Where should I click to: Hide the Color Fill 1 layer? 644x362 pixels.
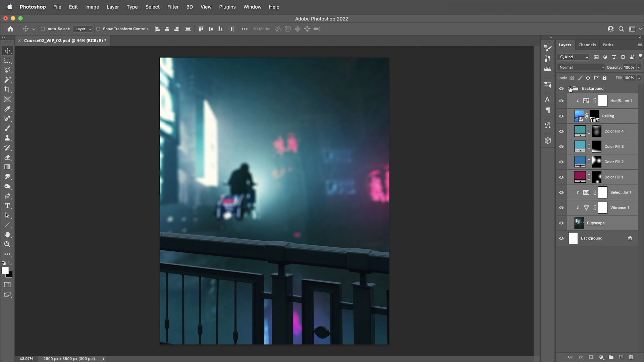coord(561,177)
